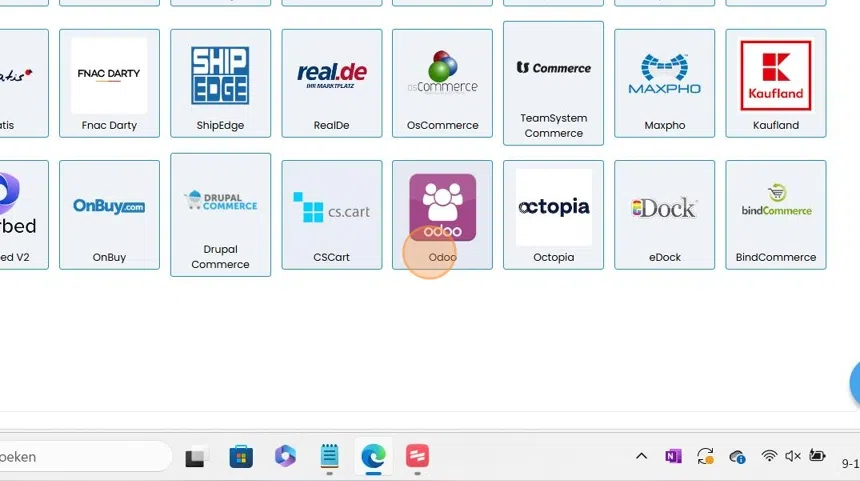The width and height of the screenshot is (860, 481).
Task: Select the eDock integration tile
Action: [665, 215]
